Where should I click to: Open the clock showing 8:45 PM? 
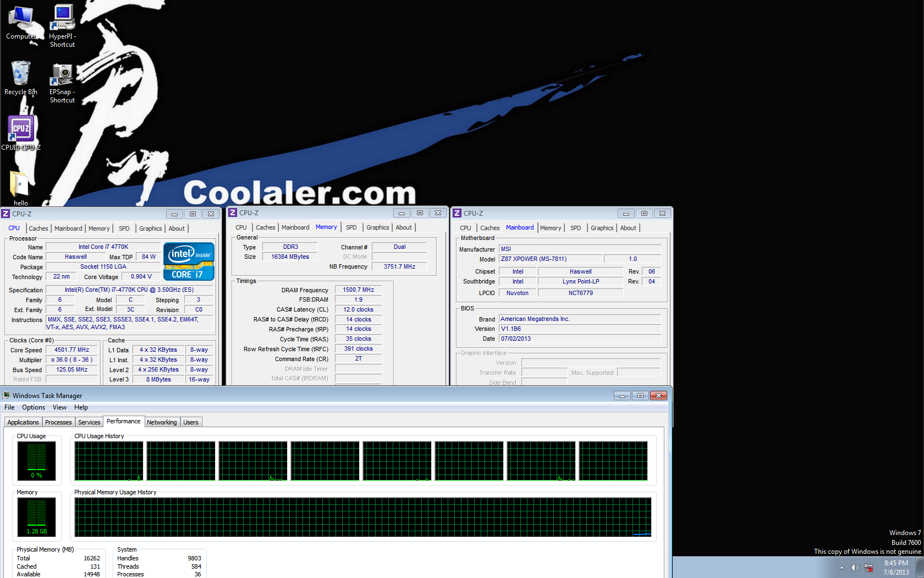[896, 568]
